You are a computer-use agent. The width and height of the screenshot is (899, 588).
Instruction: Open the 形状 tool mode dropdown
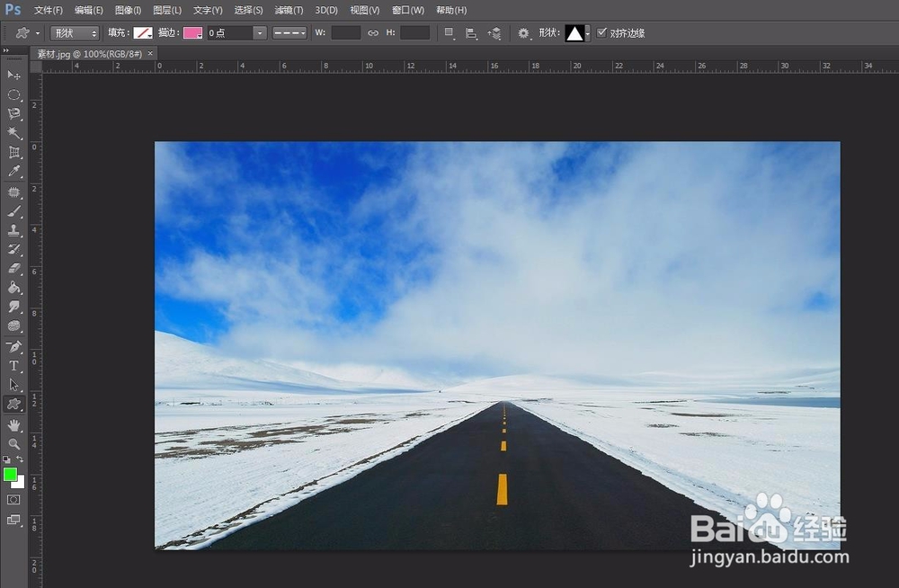point(75,33)
